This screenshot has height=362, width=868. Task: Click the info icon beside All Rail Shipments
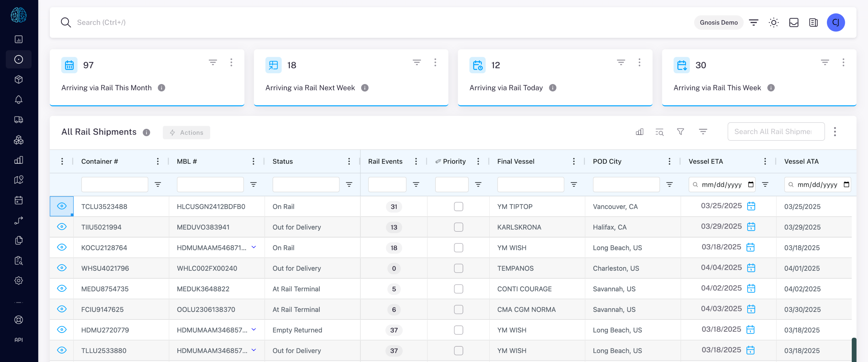(x=146, y=132)
